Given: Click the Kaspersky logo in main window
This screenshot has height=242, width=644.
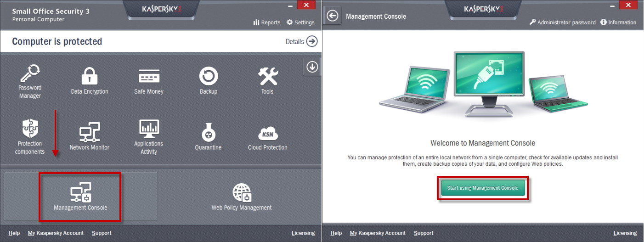Looking at the screenshot, I should 162,9.
